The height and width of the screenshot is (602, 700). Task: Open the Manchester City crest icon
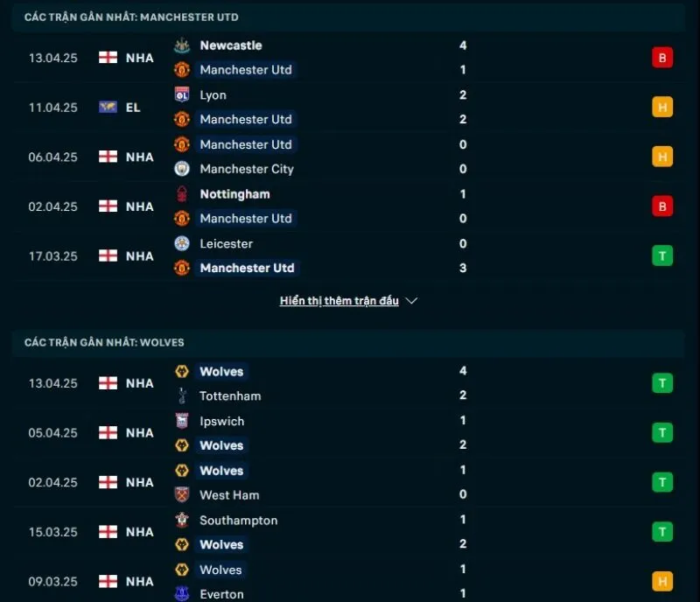pos(181,169)
